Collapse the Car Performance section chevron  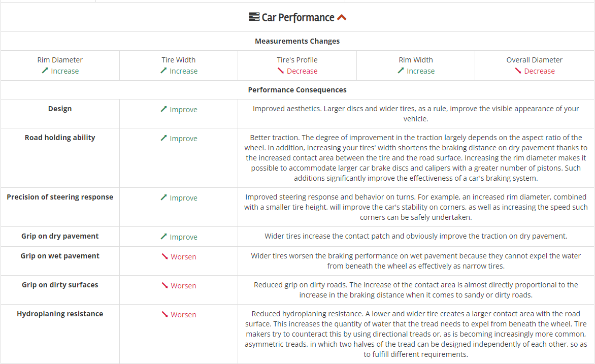(342, 17)
